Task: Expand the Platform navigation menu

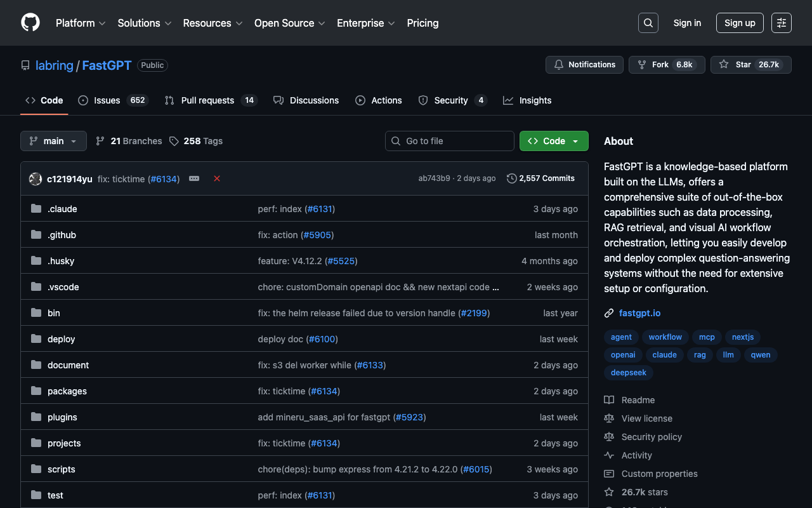Action: 81,23
